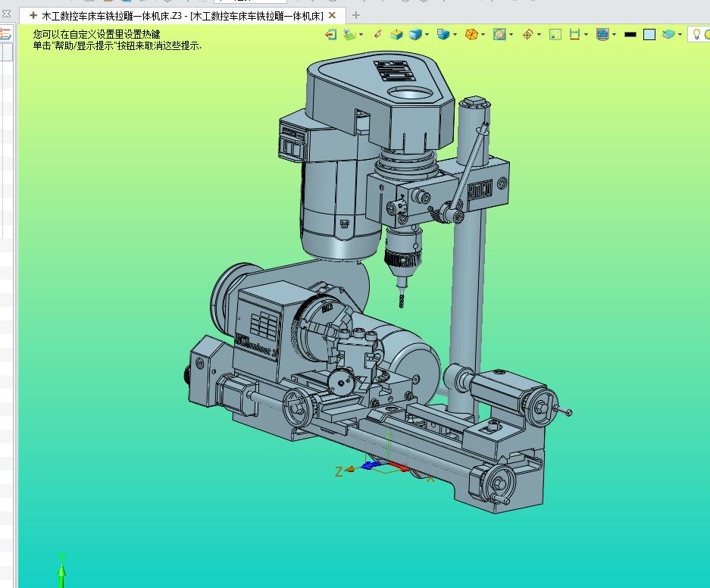Open a new tab with plus button
This screenshot has height=588, width=710.
click(x=356, y=15)
